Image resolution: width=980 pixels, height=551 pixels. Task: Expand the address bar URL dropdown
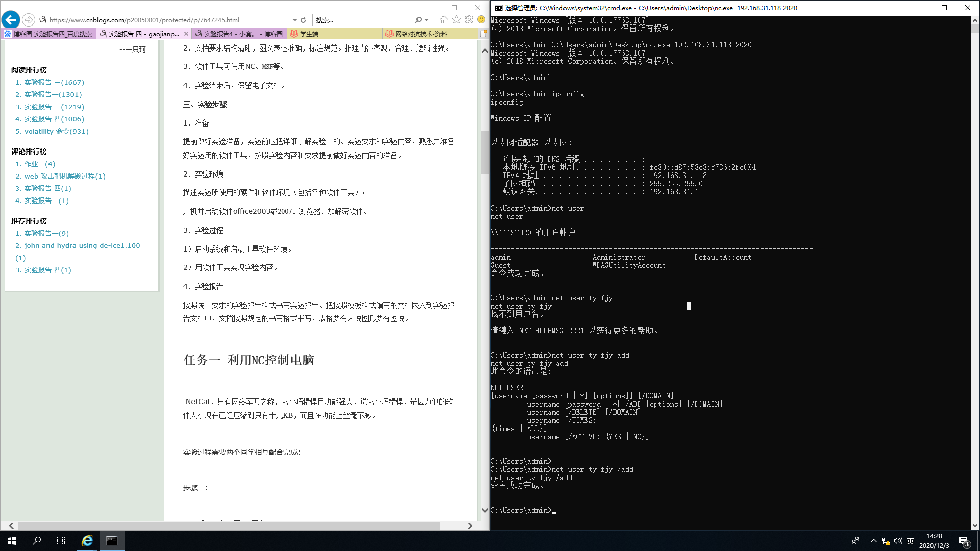click(295, 20)
